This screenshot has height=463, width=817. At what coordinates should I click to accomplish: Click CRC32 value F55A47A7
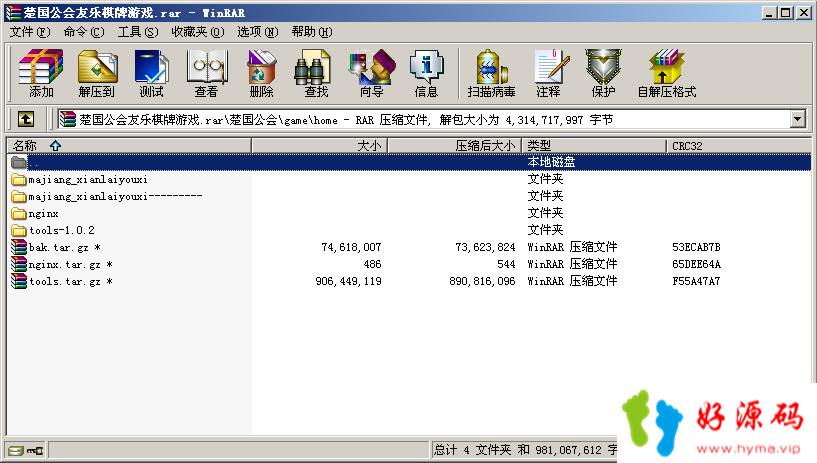tap(696, 281)
